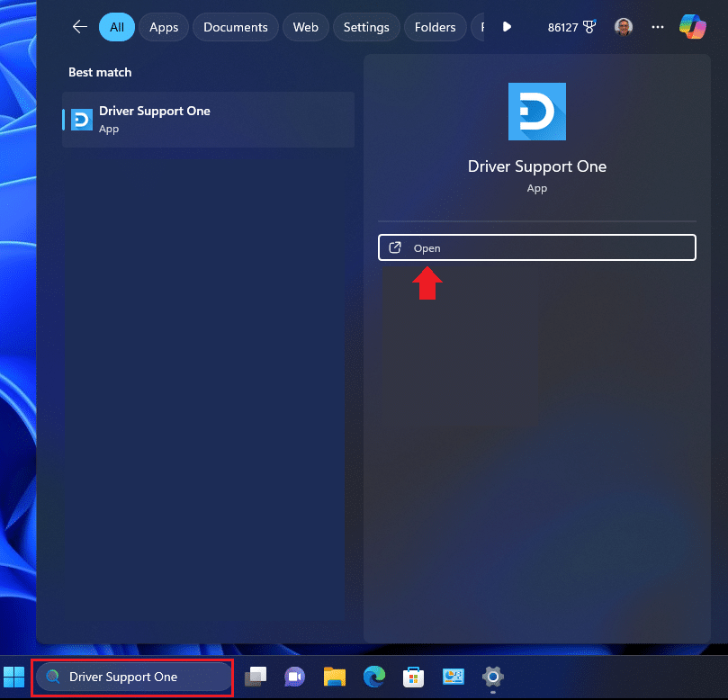
Task: Switch to the Apps filter tab
Action: point(164,27)
